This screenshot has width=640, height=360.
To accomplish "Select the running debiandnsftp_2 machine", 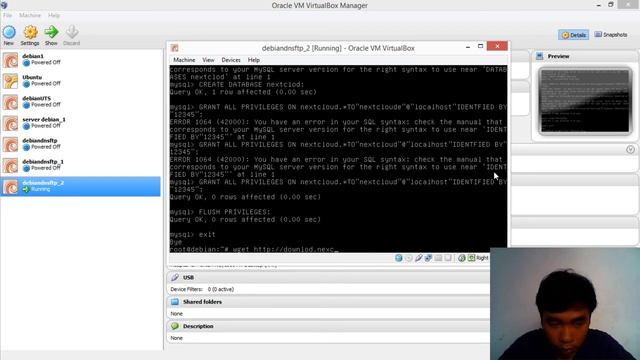I will click(x=81, y=187).
